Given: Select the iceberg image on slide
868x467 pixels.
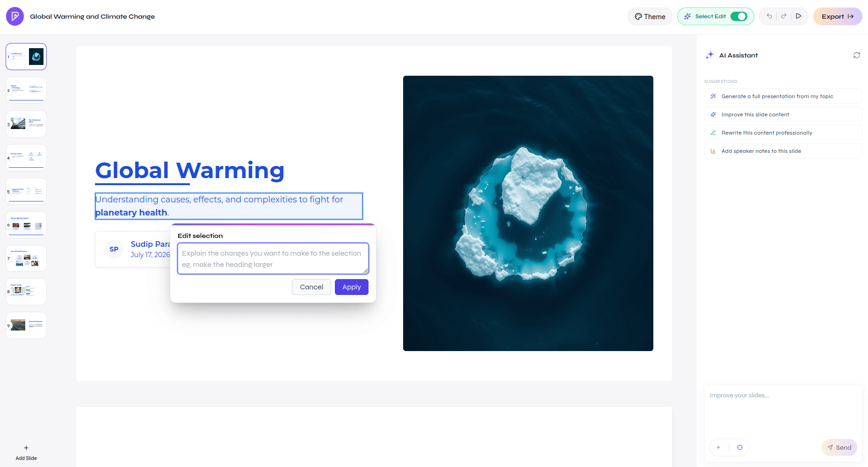Looking at the screenshot, I should pos(528,213).
